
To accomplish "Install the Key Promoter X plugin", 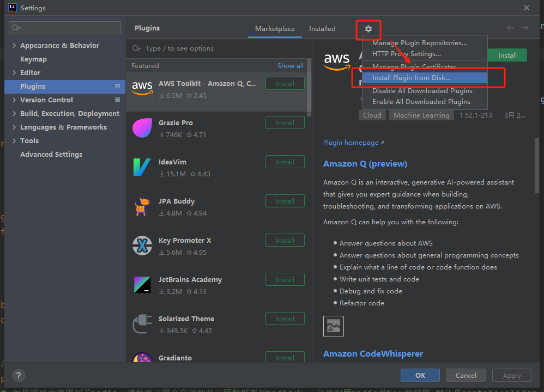I will [x=285, y=240].
